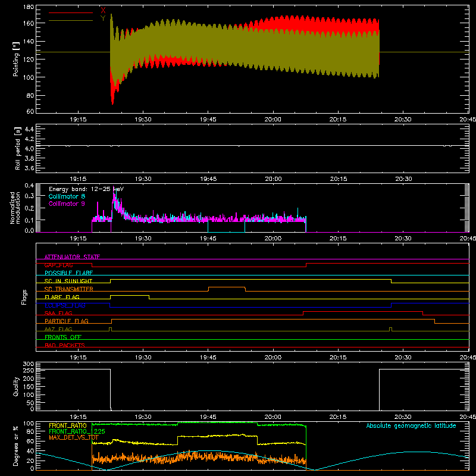This screenshot has width=476, height=476.
Task: Click the Normalized modulation axis title
Action: click(15, 208)
